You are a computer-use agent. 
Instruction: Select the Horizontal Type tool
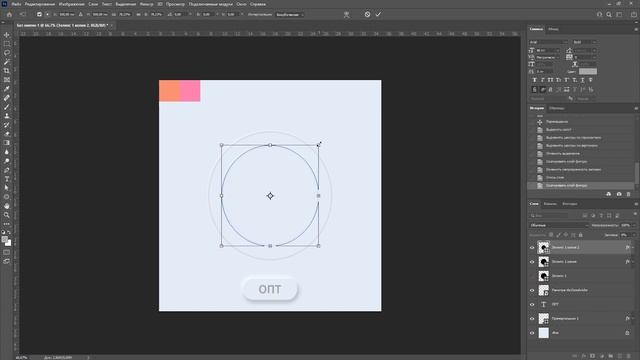pyautogui.click(x=7, y=179)
